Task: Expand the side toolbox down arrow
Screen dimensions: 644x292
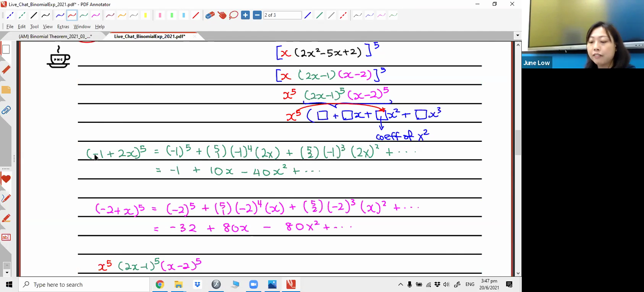Action: 6,273
